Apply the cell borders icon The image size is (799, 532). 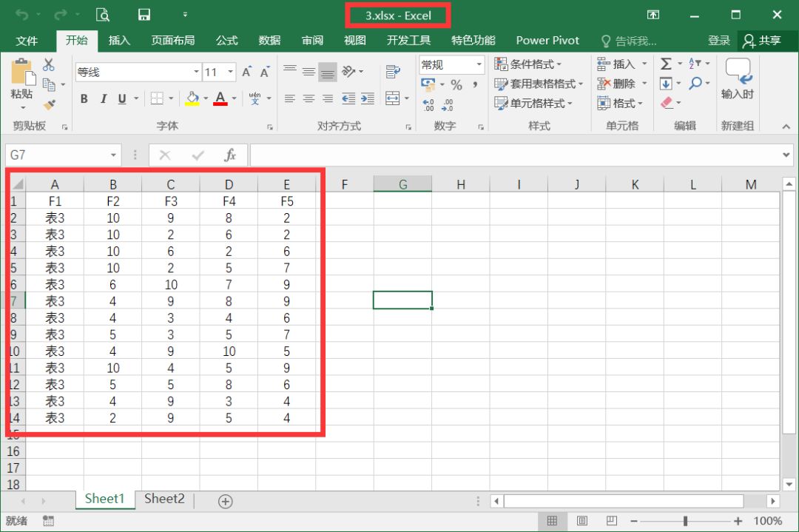tap(157, 98)
